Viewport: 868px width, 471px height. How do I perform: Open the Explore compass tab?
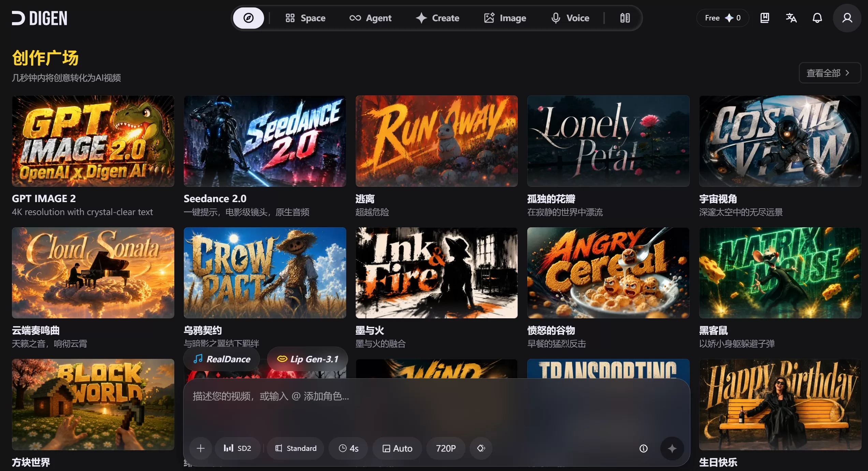click(x=248, y=18)
